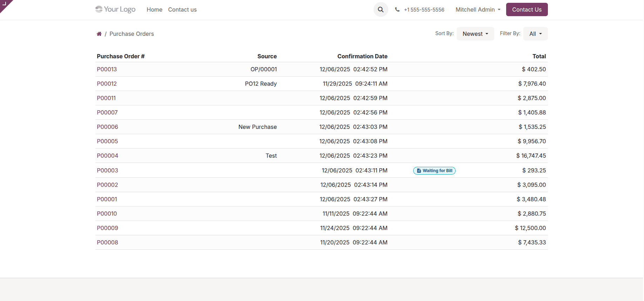
Task: Click the $ 293.25 total
Action: tap(534, 170)
